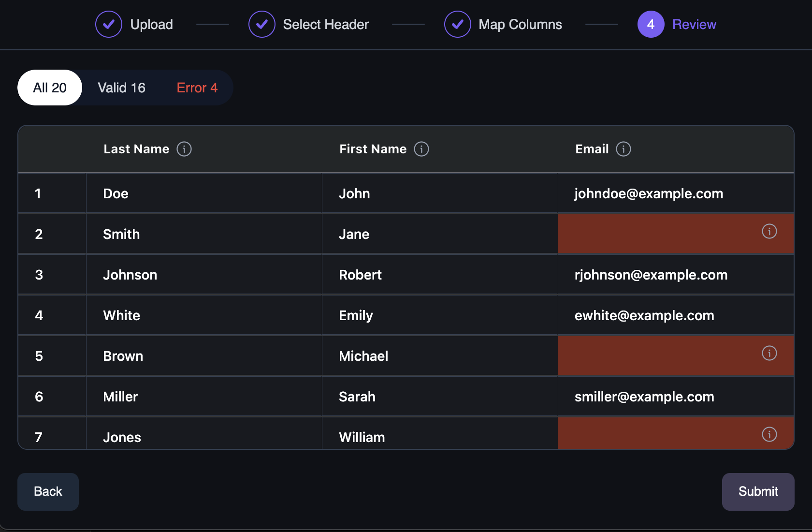Click row number 6
The height and width of the screenshot is (532, 812).
(52, 397)
